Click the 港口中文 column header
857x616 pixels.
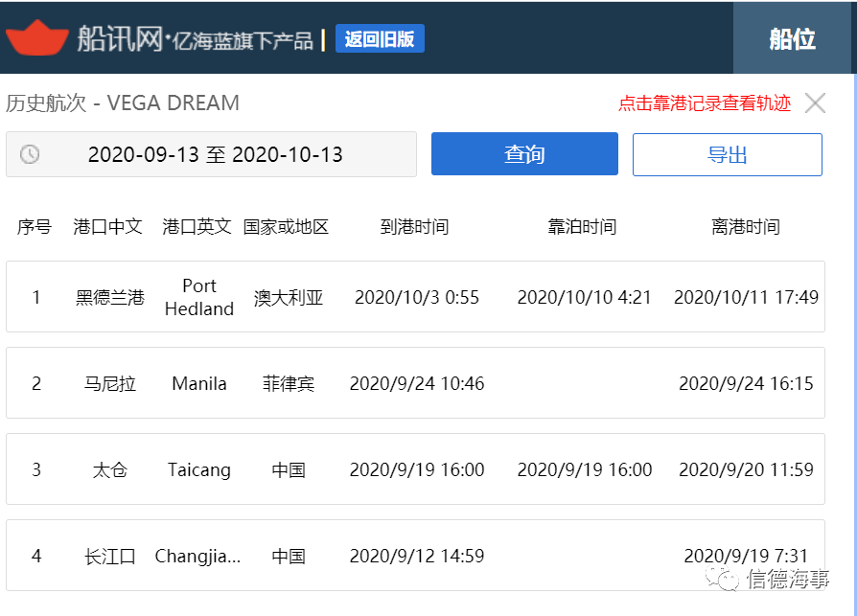[x=107, y=227]
